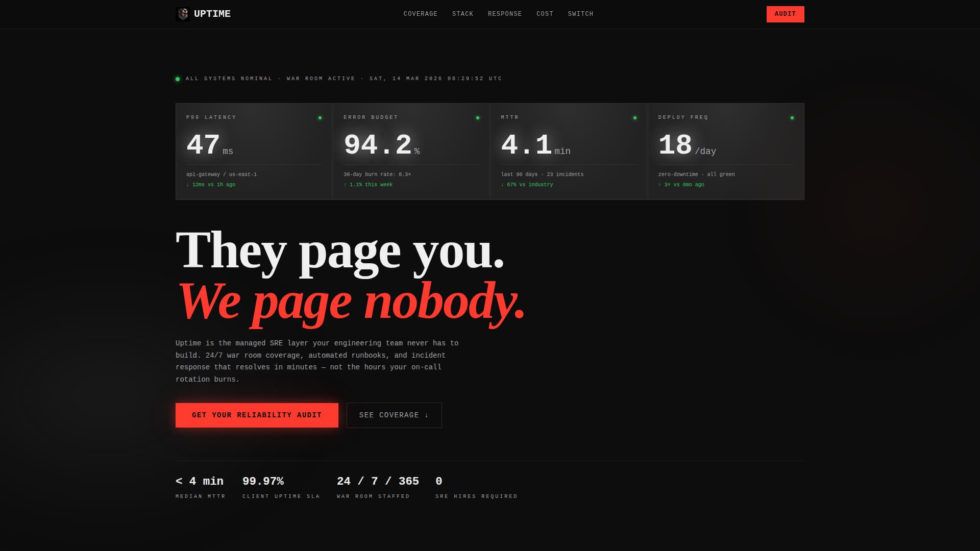
Task: Click '12ms vs 1h ago' trend text
Action: pyautogui.click(x=211, y=185)
